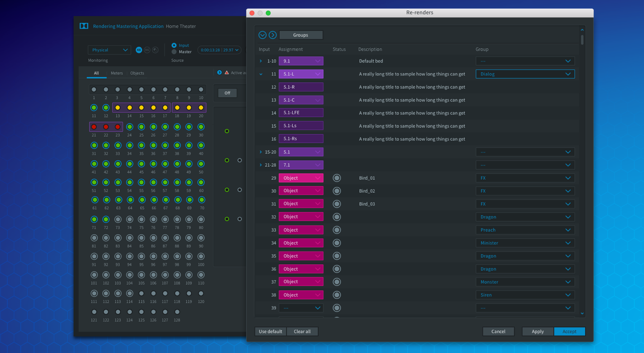644x353 pixels.
Task: Click the status circle for input 30
Action: point(337,191)
